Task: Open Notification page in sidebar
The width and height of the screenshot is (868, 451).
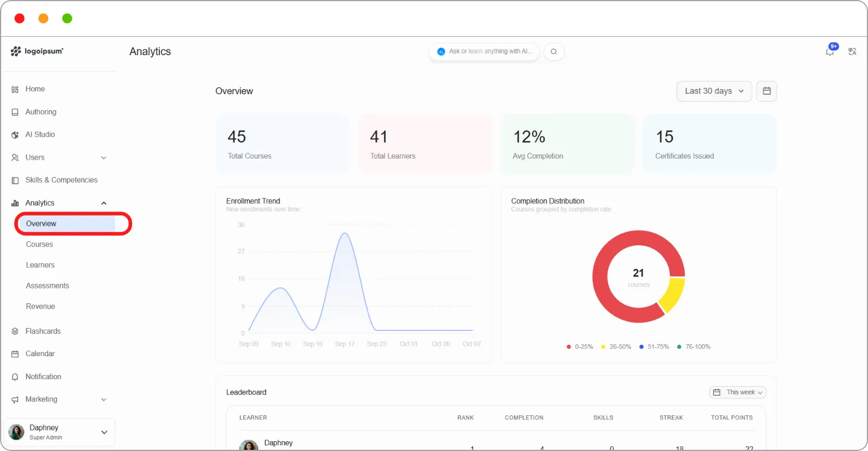Action: tap(43, 376)
